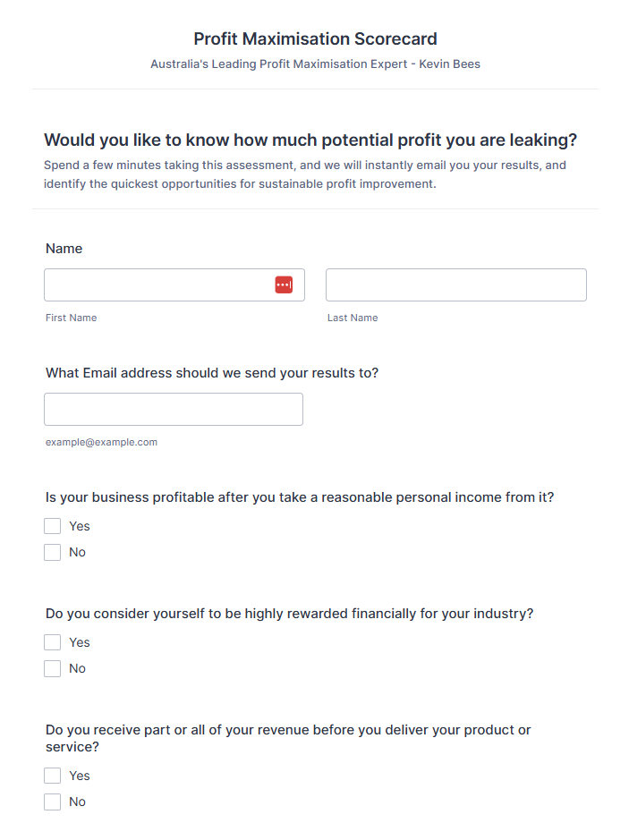Check No for business profitable question
Image resolution: width=629 pixels, height=840 pixels.
[x=53, y=552]
